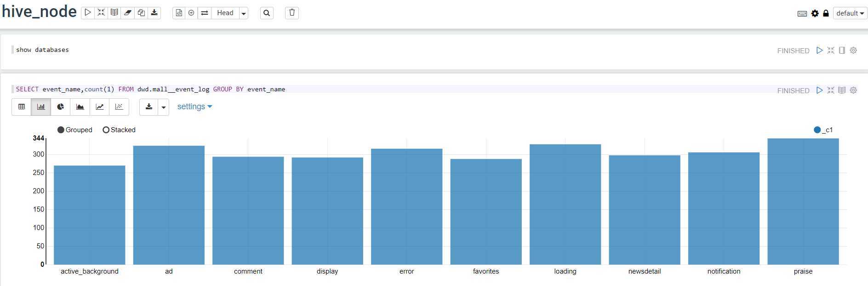Open version control commit icon
The height and width of the screenshot is (286, 868).
click(x=179, y=13)
